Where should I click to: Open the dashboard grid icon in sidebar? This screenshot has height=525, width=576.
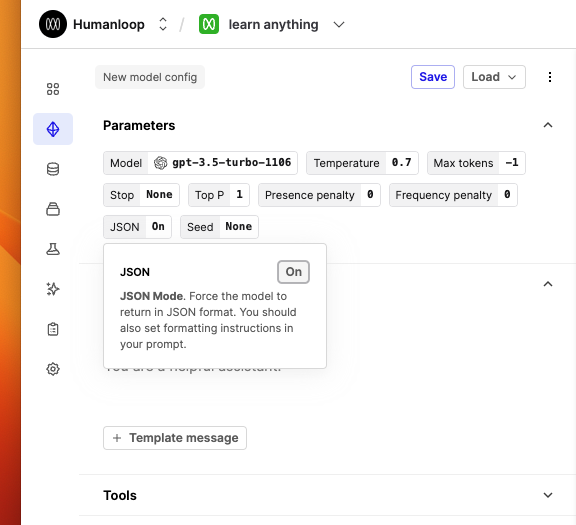pyautogui.click(x=53, y=89)
